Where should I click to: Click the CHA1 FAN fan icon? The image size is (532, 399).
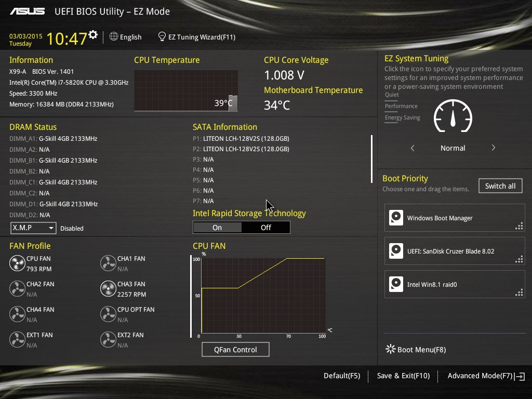tap(108, 263)
